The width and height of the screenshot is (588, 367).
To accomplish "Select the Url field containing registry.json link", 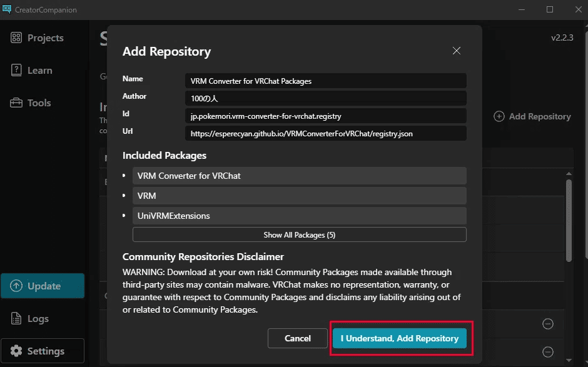I will click(325, 133).
